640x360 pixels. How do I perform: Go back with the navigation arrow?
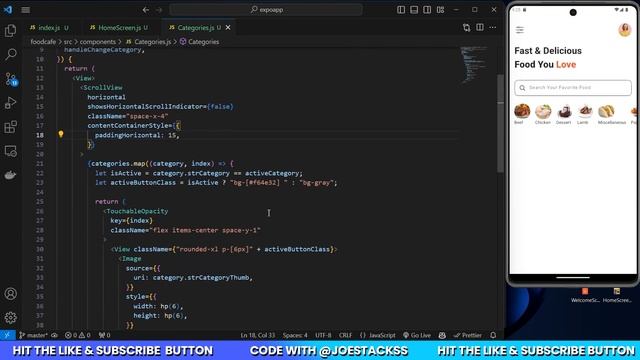(x=146, y=9)
